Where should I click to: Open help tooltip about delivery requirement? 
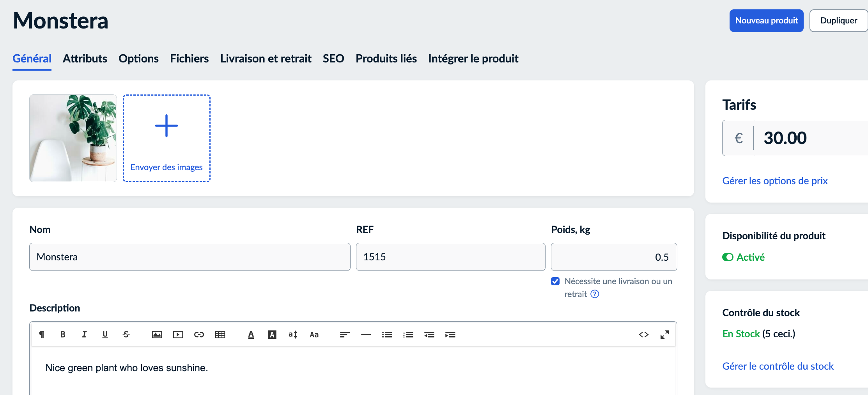(x=595, y=294)
